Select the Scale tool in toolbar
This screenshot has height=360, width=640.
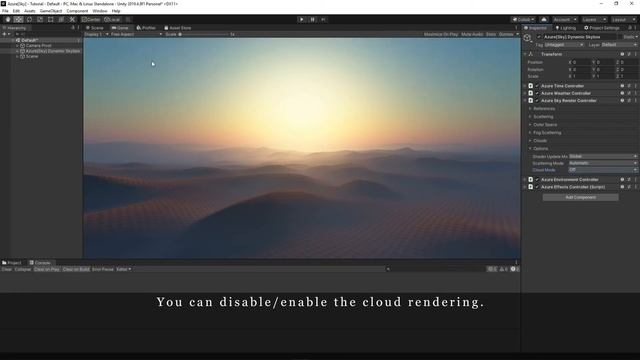40,20
